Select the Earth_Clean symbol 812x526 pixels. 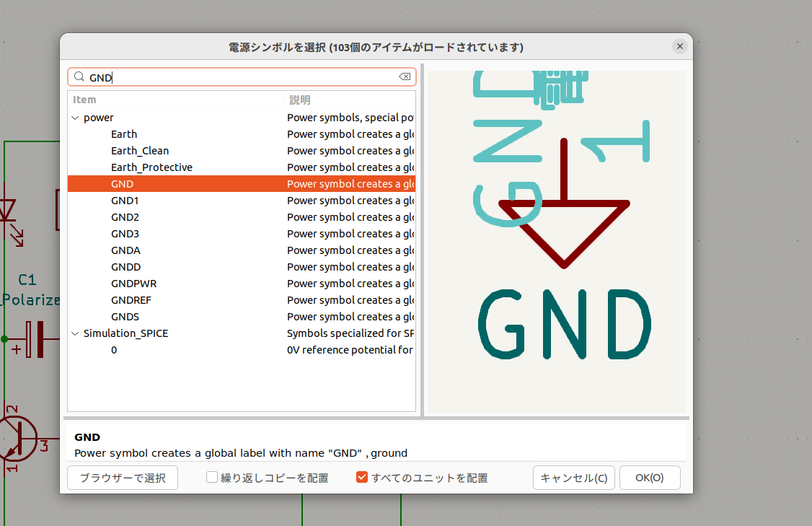point(140,151)
